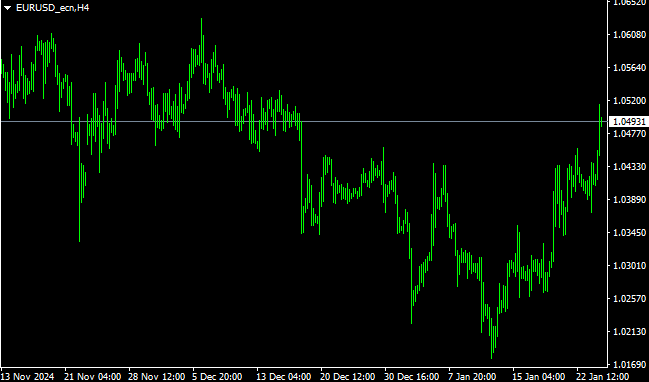Click the 1.05200 price scale label
The width and height of the screenshot is (649, 382).
(x=629, y=101)
